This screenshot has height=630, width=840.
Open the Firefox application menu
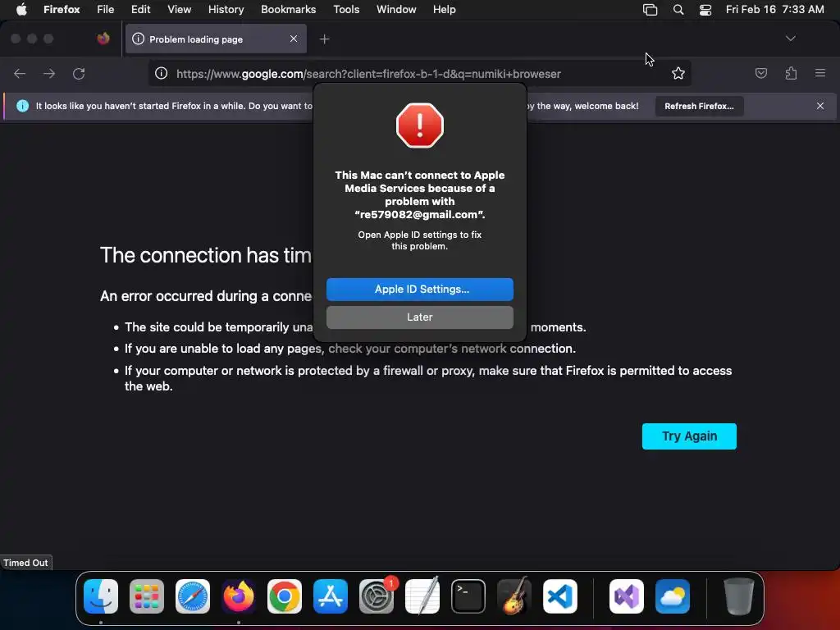point(62,10)
